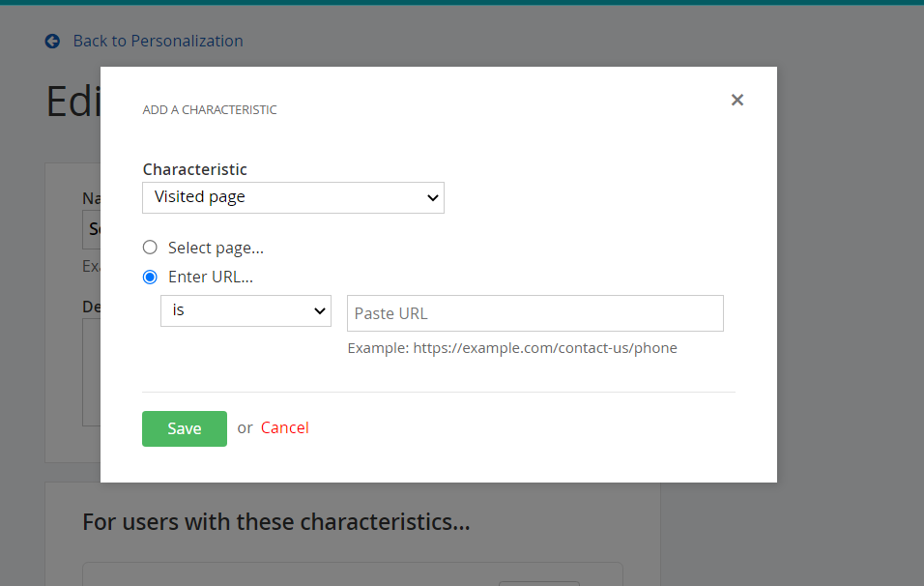
Task: Save the characteristic
Action: click(x=185, y=428)
